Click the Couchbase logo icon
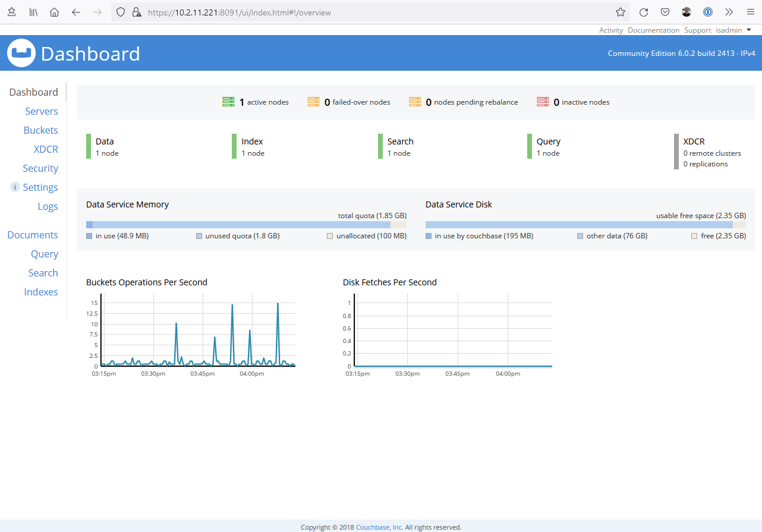This screenshot has height=532, width=762. (x=21, y=53)
